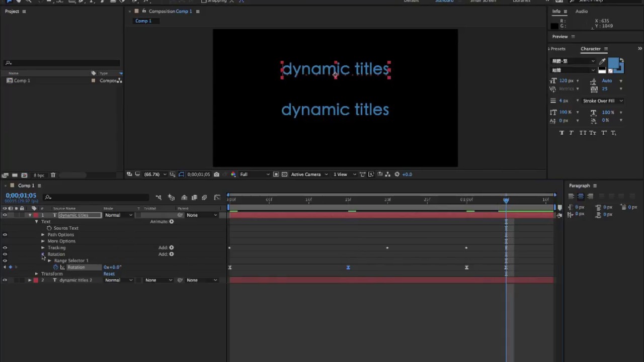Screen dimensions: 644x362
Task: Open the layer 1 blending Mode dropdown
Action: pyautogui.click(x=119, y=215)
